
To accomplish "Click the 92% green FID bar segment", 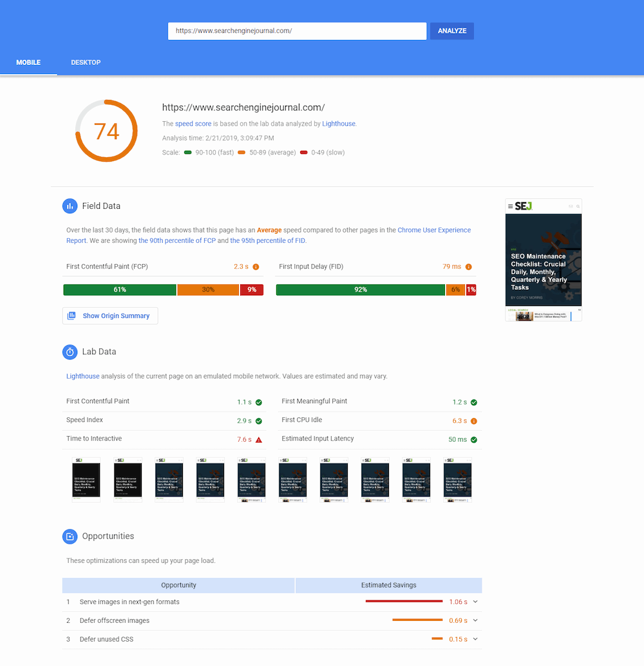I will (361, 290).
